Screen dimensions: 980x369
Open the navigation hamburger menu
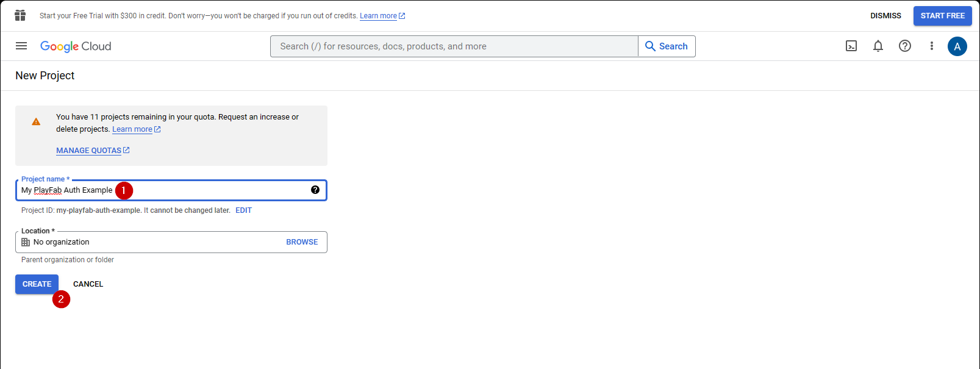[21, 46]
